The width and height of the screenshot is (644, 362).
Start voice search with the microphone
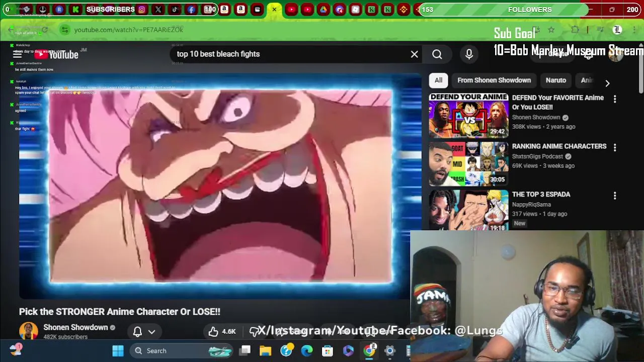click(469, 54)
